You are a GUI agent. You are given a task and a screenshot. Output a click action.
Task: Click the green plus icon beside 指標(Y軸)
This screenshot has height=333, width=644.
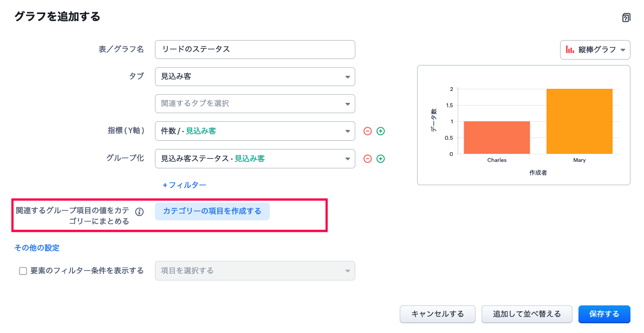pyautogui.click(x=380, y=131)
